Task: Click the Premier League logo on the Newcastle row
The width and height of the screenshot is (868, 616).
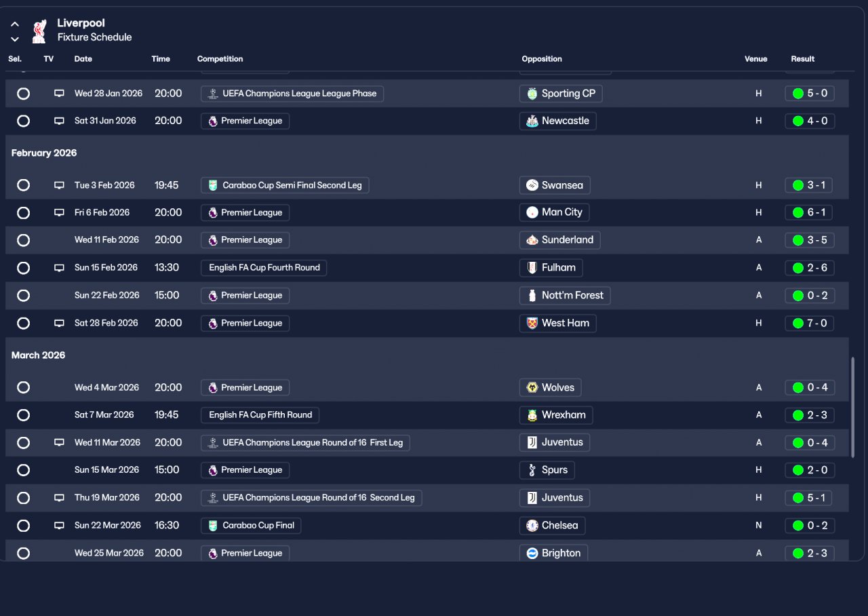Action: [x=213, y=121]
